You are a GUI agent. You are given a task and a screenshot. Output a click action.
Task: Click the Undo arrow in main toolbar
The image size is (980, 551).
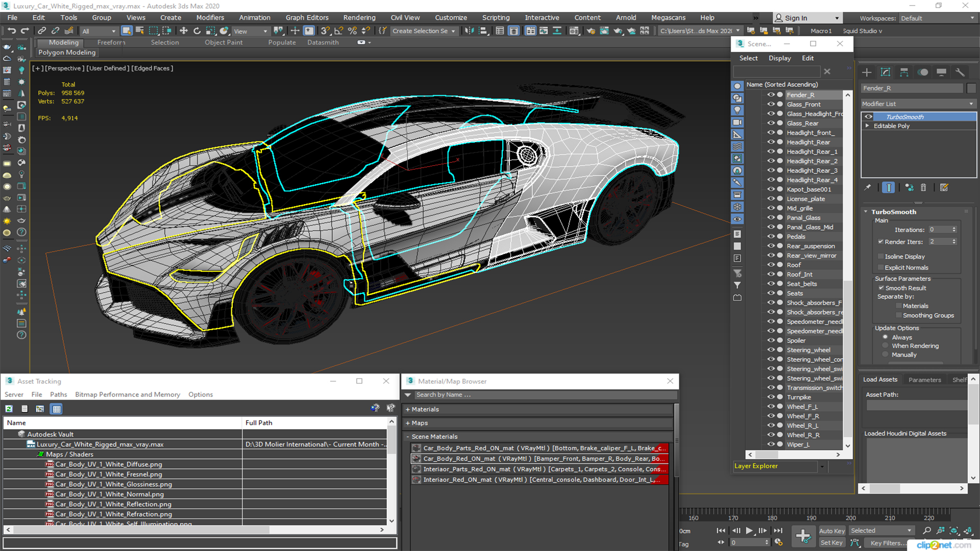(x=11, y=31)
